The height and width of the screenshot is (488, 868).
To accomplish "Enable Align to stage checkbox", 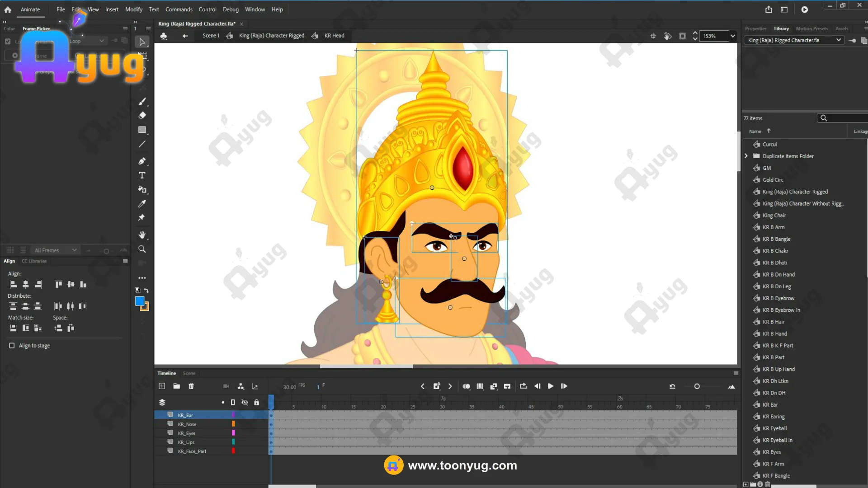I will pyautogui.click(x=12, y=346).
